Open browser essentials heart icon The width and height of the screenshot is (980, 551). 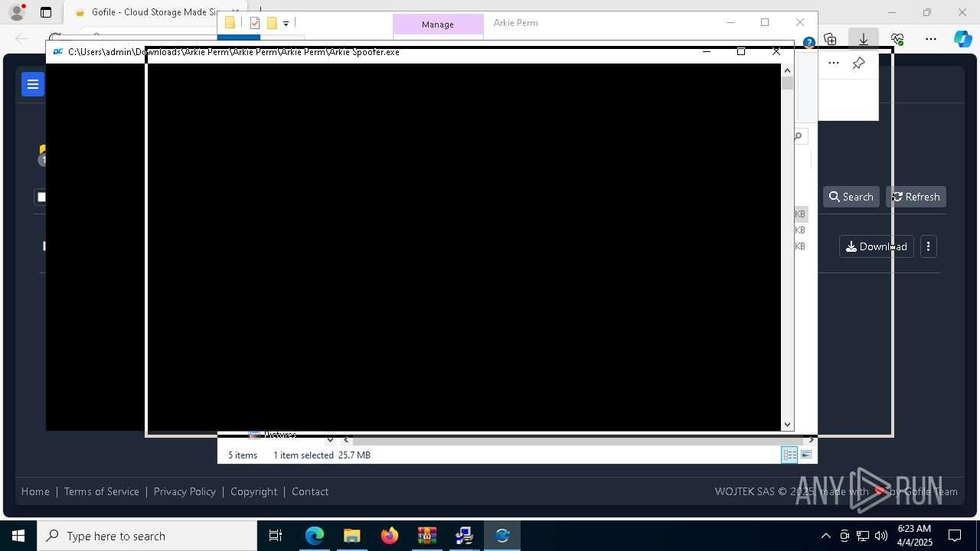pos(897,39)
